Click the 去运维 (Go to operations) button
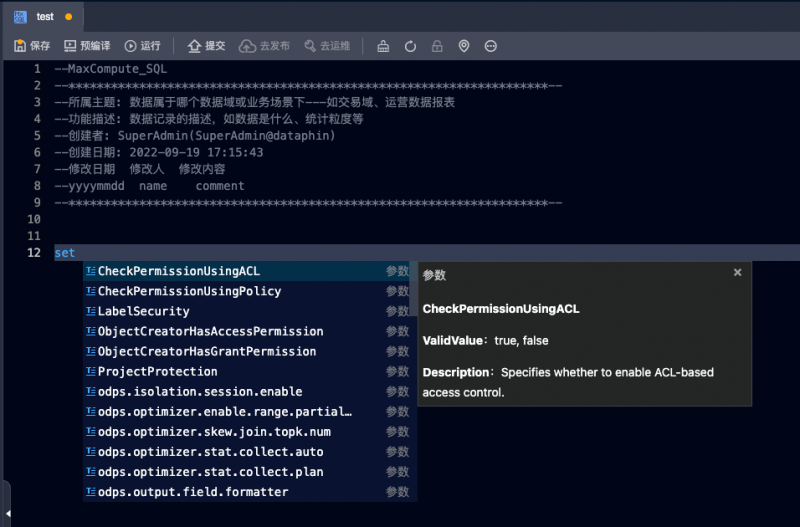The width and height of the screenshot is (800, 527). (x=326, y=46)
